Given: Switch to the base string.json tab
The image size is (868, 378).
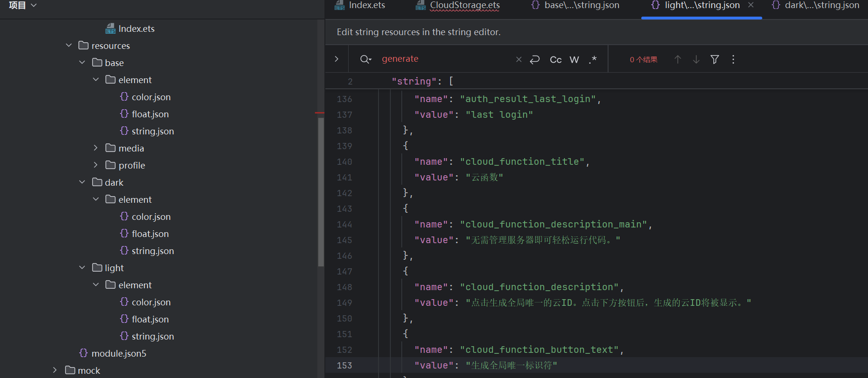Looking at the screenshot, I should [581, 5].
